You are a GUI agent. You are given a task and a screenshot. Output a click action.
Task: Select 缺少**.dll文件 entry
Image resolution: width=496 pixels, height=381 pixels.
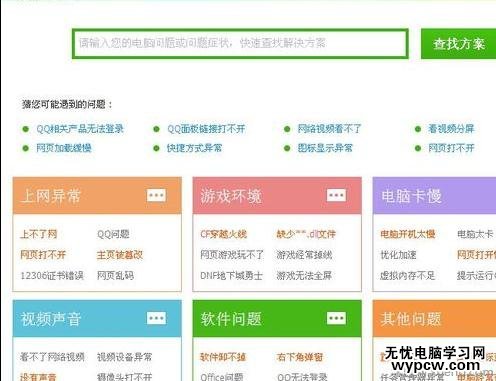306,234
